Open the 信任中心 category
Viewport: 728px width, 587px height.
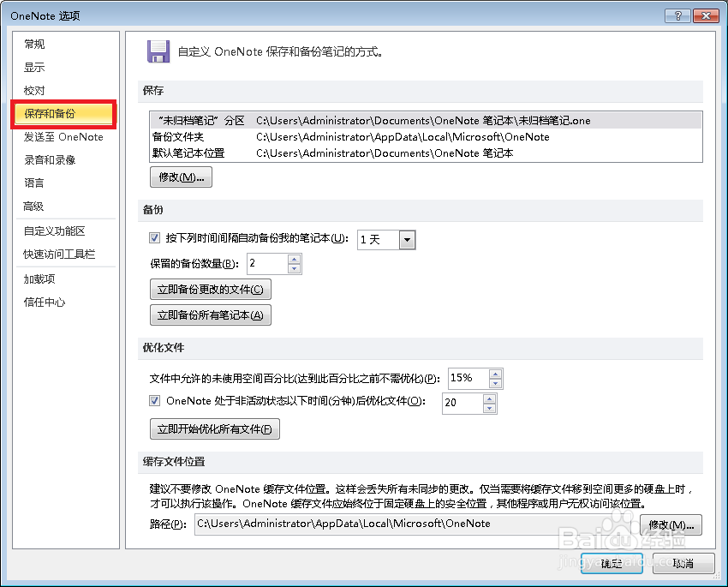coord(45,302)
